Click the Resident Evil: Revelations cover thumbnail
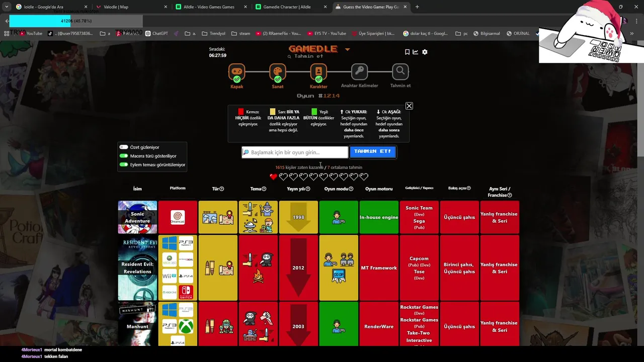The width and height of the screenshot is (644, 362). 137,268
